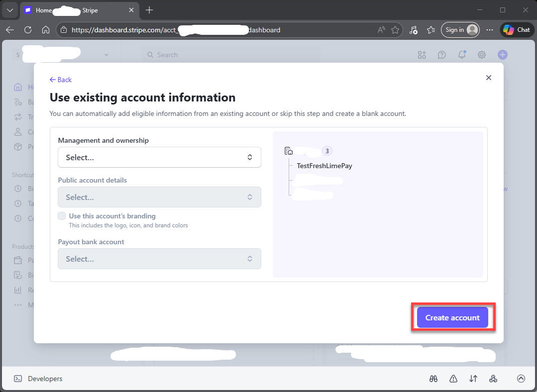The width and height of the screenshot is (537, 392).
Task: Open a new browser tab
Action: (149, 10)
